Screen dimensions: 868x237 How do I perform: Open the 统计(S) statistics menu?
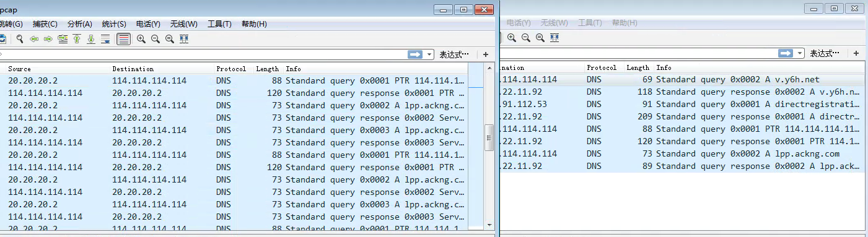pos(114,24)
